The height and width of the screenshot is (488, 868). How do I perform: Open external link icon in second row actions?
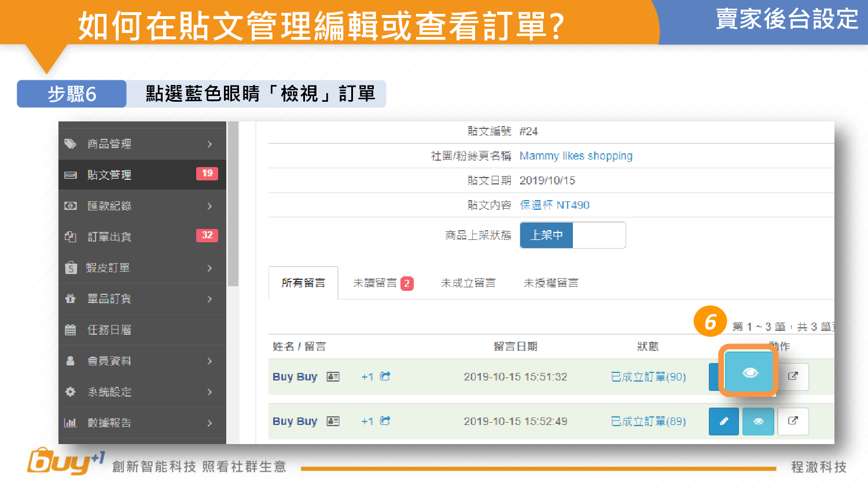(793, 422)
